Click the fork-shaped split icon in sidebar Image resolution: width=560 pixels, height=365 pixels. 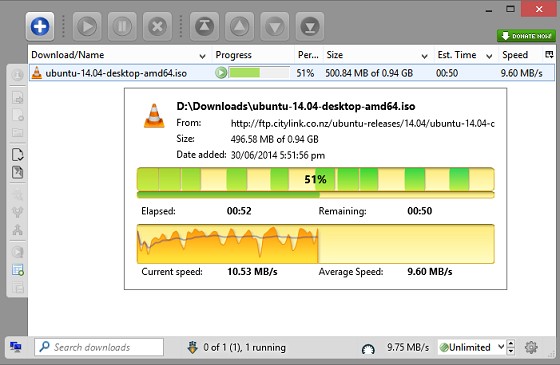[x=18, y=212]
